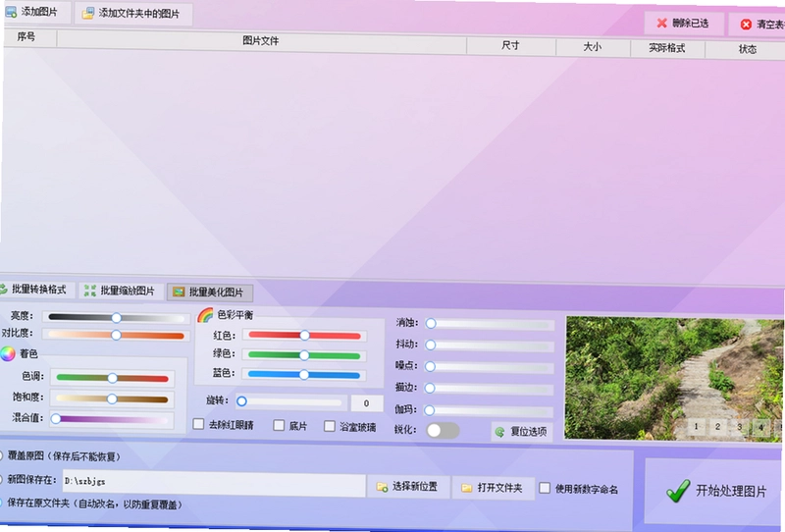Click the save path field D:\szbjgs
The height and width of the screenshot is (532, 785).
(x=214, y=483)
